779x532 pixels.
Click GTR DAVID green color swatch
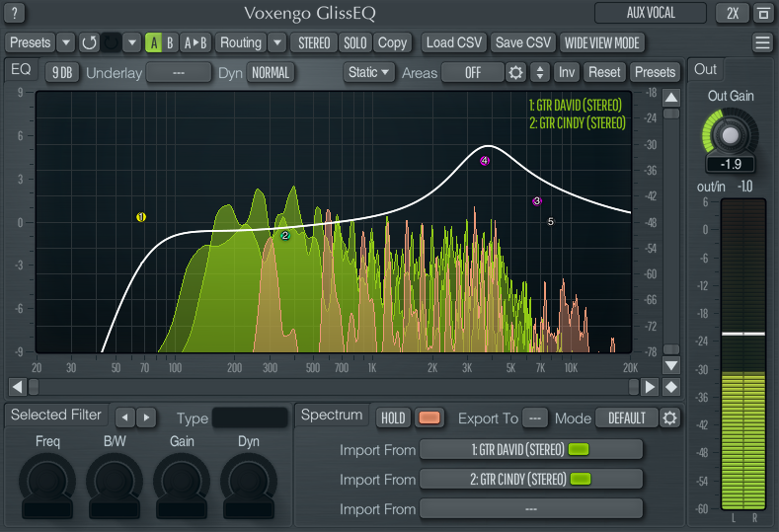(579, 449)
